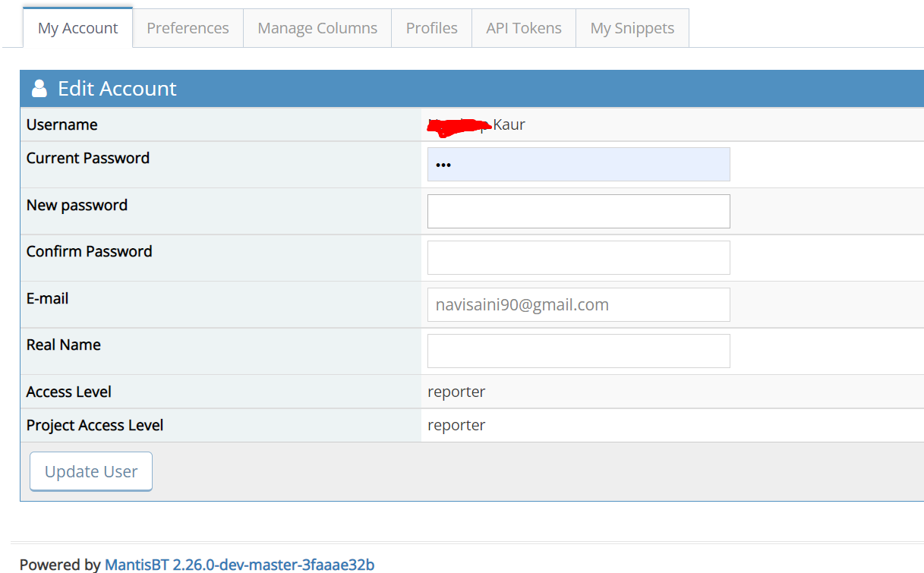Image resolution: width=924 pixels, height=573 pixels.
Task: Click the redacted Username value text
Action: (x=476, y=125)
